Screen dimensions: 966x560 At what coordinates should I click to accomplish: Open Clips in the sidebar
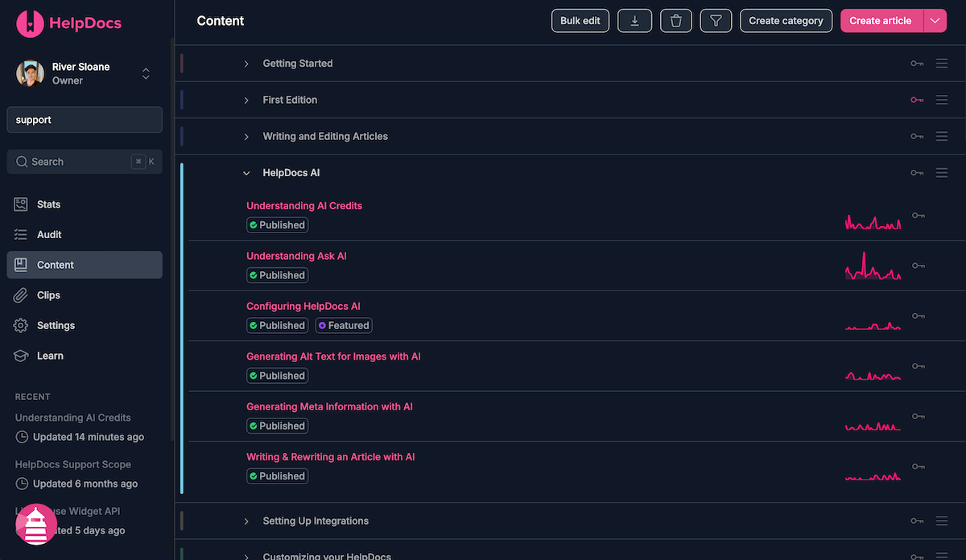85,295
